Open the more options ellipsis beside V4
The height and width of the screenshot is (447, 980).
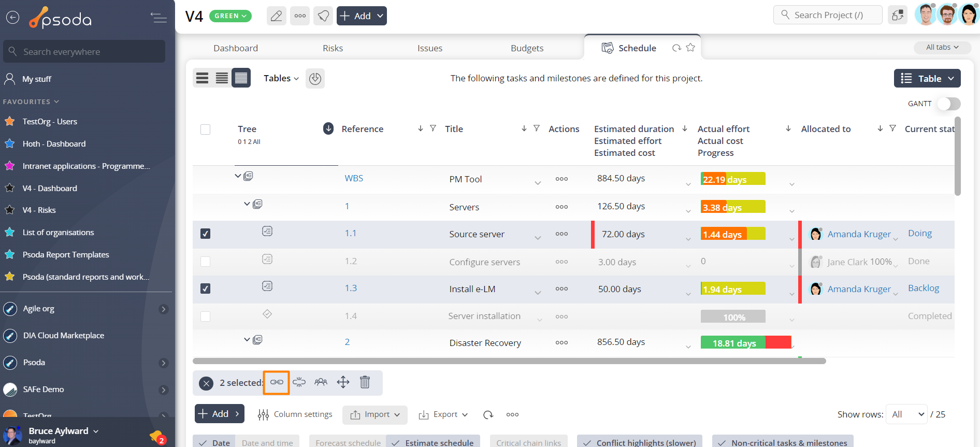click(x=300, y=16)
